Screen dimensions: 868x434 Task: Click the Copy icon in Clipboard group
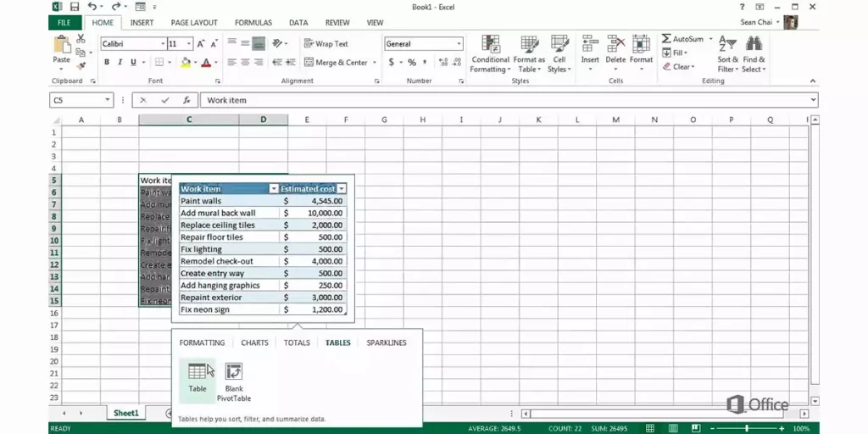[81, 52]
